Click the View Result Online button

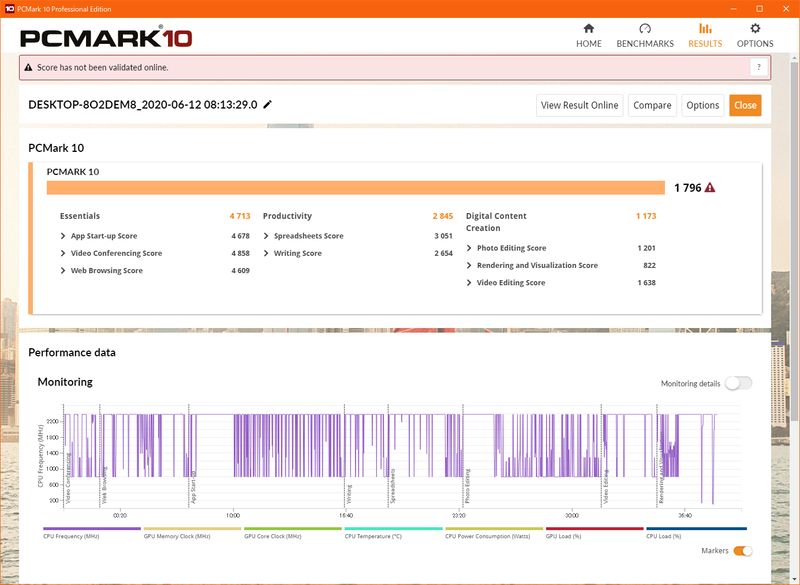pyautogui.click(x=580, y=104)
